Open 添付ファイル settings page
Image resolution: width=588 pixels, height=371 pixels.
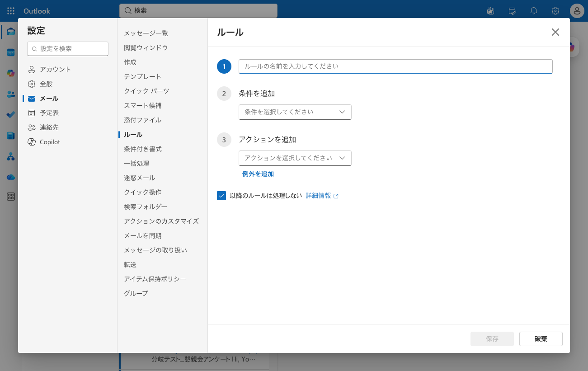click(x=142, y=120)
